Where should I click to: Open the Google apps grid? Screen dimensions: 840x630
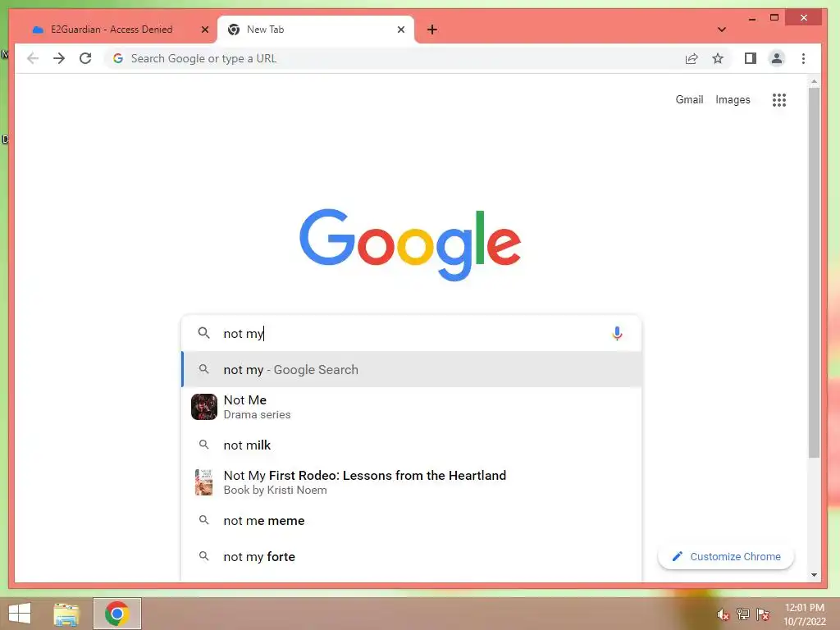coord(779,99)
